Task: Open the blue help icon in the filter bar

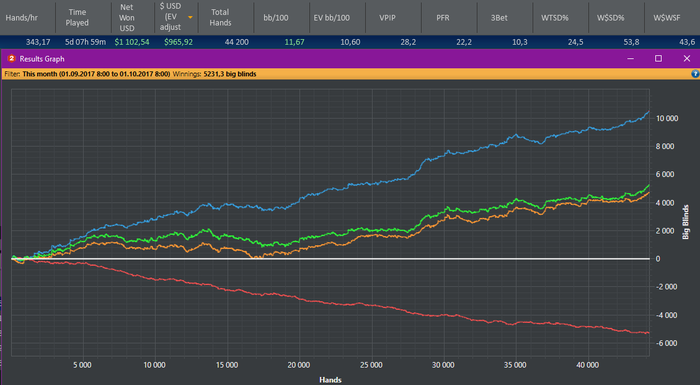Action: (695, 74)
